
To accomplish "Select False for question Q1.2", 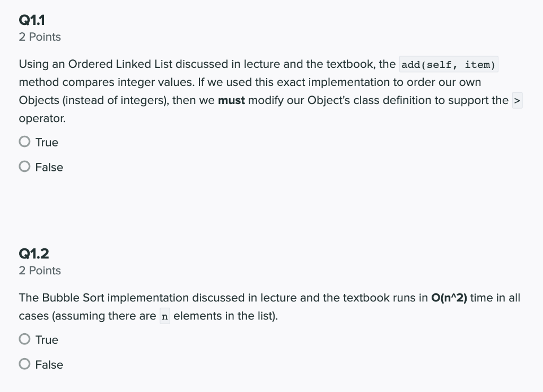I will pyautogui.click(x=24, y=364).
